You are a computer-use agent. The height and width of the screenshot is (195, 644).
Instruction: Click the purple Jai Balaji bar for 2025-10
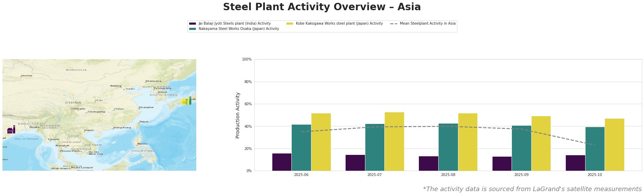575,163
